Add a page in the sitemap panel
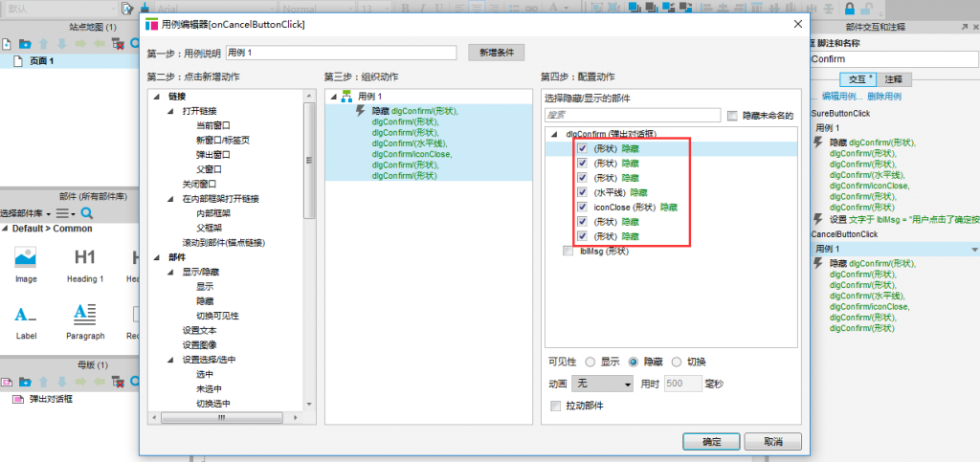The height and width of the screenshot is (462, 980). [x=7, y=44]
